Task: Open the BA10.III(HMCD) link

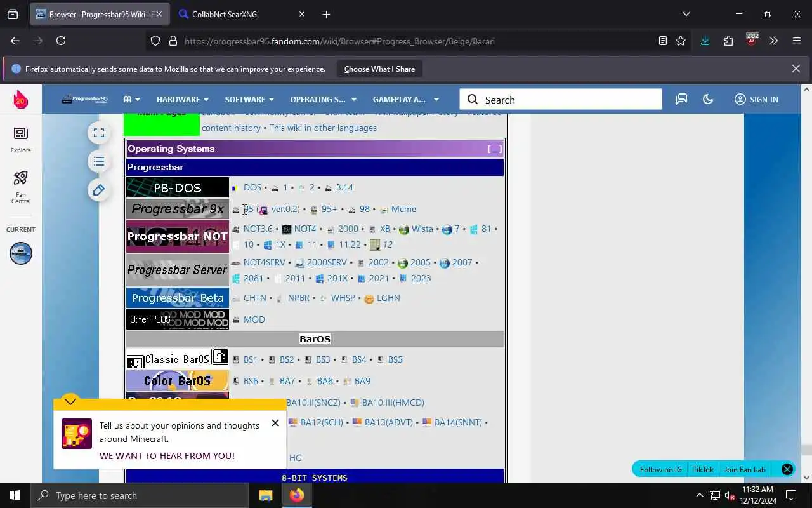Action: tap(393, 403)
